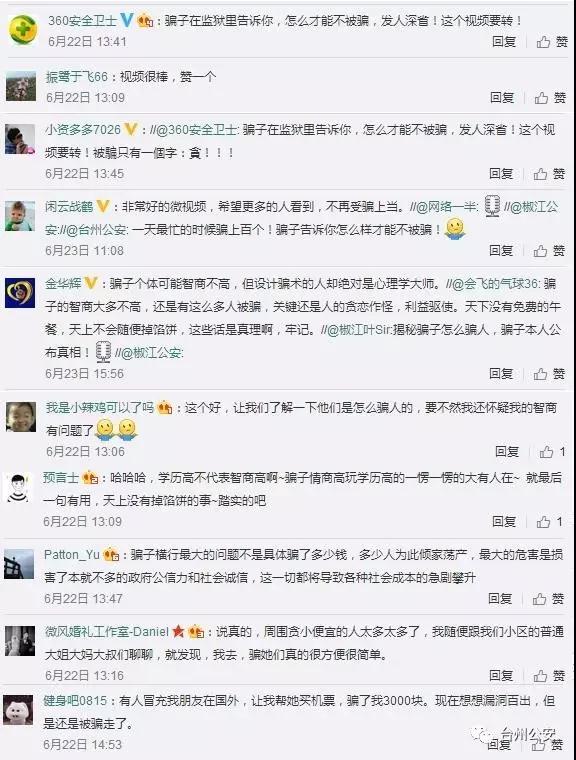Open the 360安全卫士 profile avatar
The height and width of the screenshot is (760, 576).
pos(23,29)
